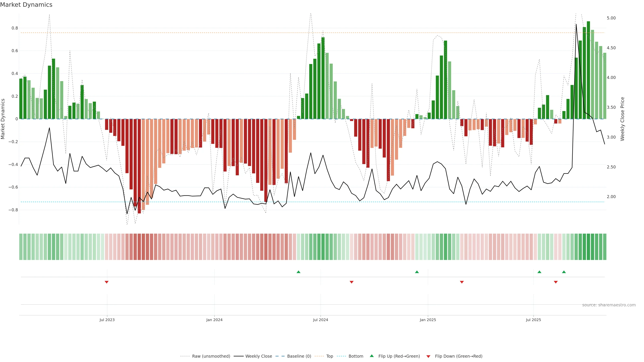
Task: Click the Jan 2024 x-axis label
Action: pyautogui.click(x=214, y=320)
